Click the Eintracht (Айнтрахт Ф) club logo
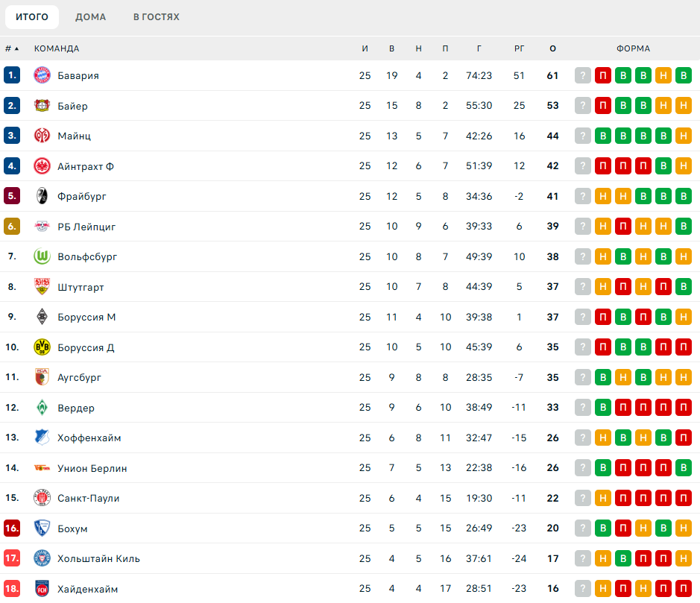The image size is (700, 603). (42, 166)
